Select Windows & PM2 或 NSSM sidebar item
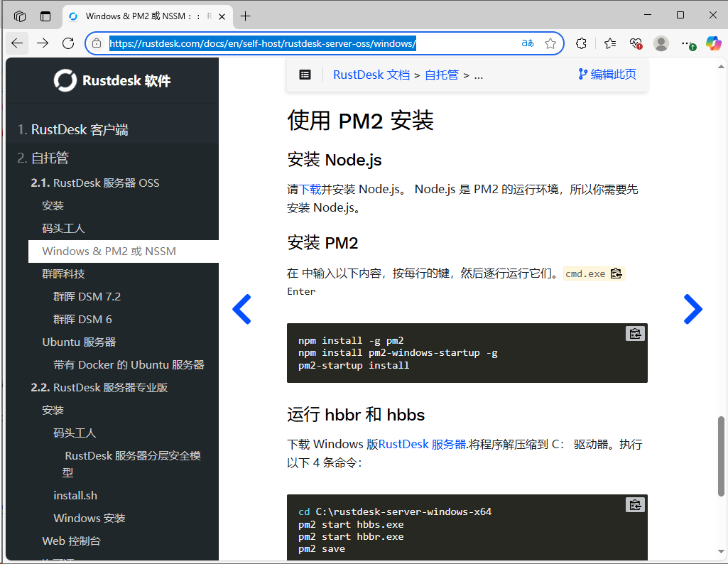The height and width of the screenshot is (564, 728). [124, 251]
